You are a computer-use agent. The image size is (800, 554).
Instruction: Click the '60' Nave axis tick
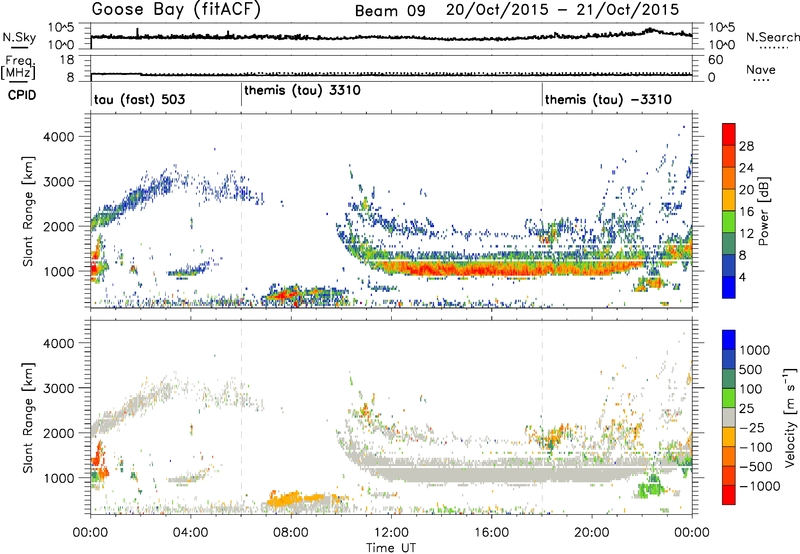[715, 60]
